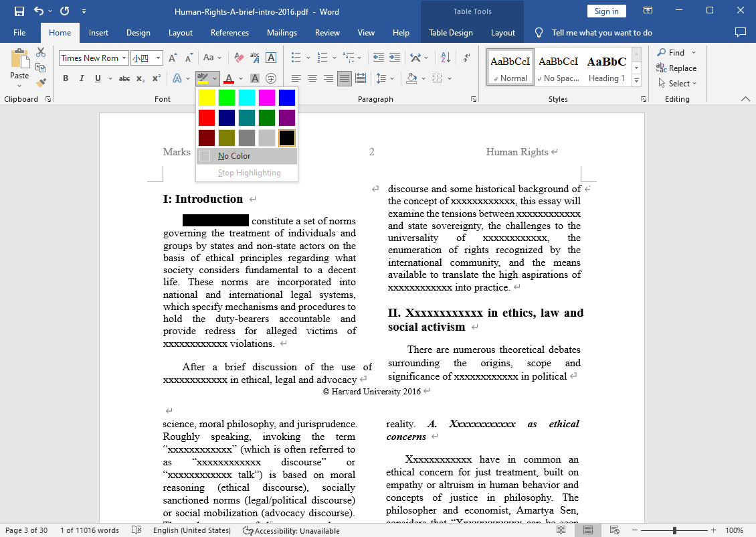Center align the text
Image resolution: width=756 pixels, height=537 pixels.
coord(312,78)
